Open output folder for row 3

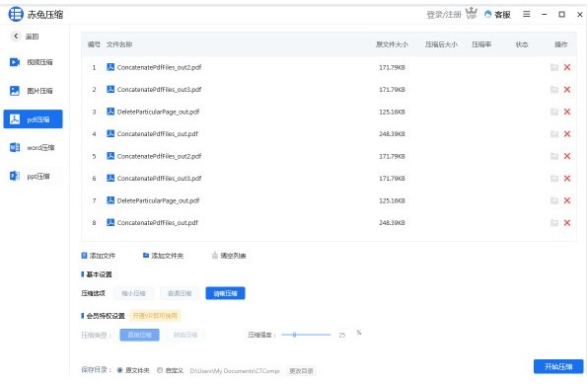[554, 112]
